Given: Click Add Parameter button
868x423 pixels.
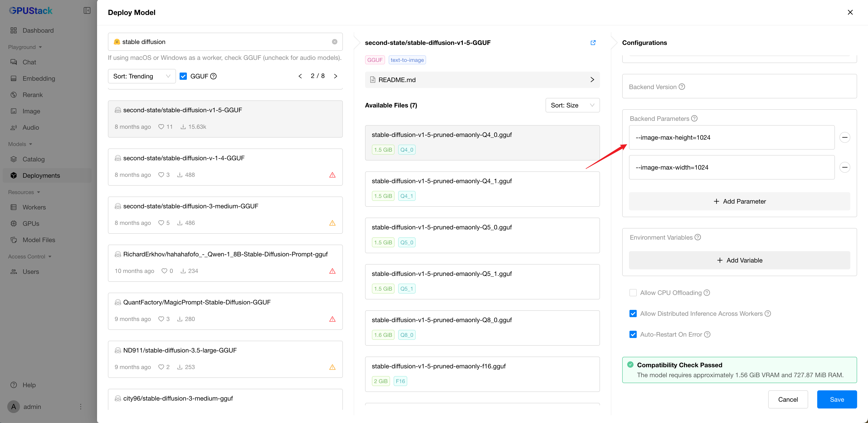Looking at the screenshot, I should tap(739, 201).
